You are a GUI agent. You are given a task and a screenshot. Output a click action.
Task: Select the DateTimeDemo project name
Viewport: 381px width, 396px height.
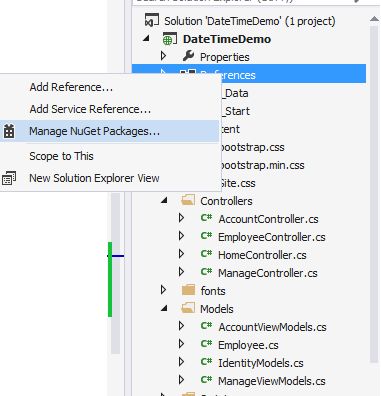pyautogui.click(x=227, y=39)
